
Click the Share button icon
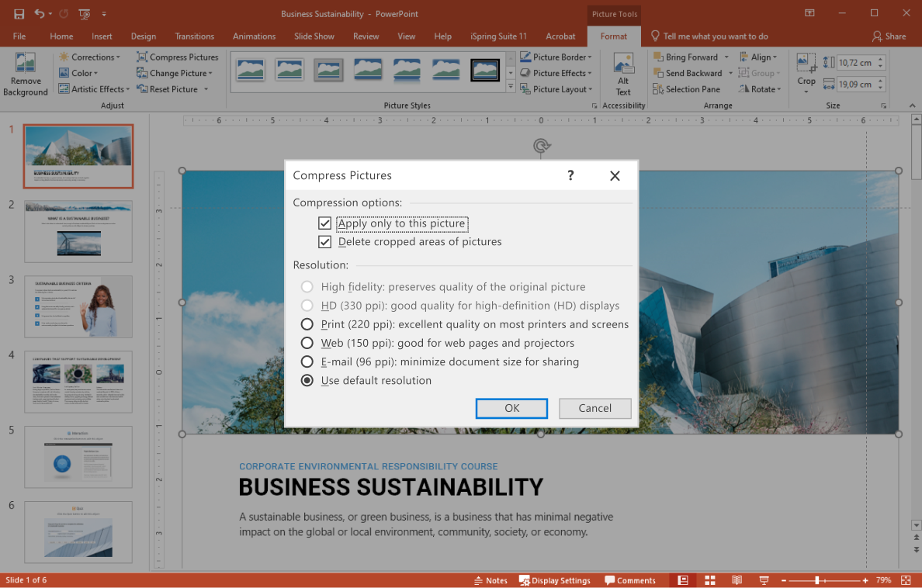[877, 36]
